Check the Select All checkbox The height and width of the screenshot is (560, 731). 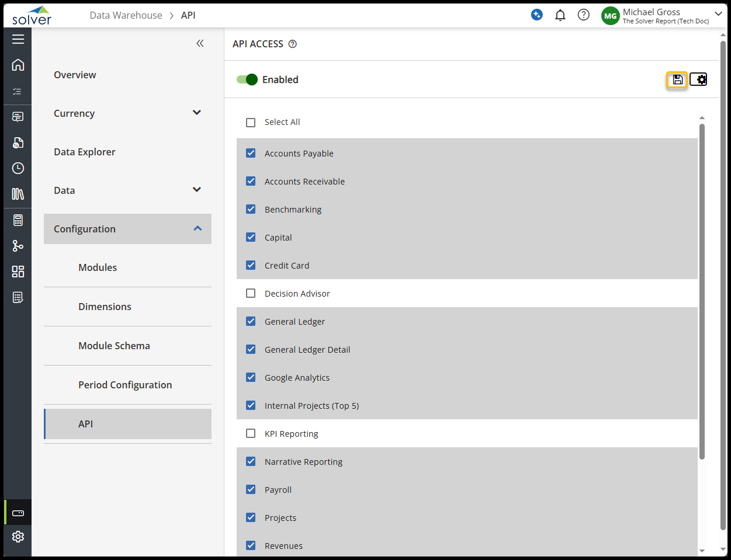(251, 123)
